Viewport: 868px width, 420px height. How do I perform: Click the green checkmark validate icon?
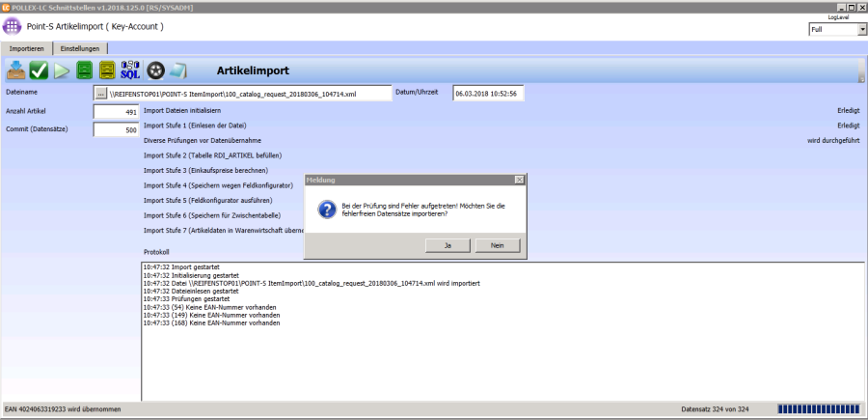[x=40, y=70]
